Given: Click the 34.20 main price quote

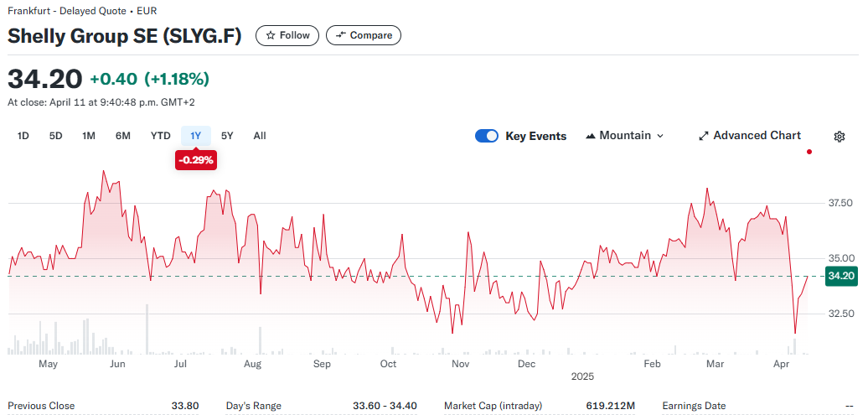Looking at the screenshot, I should click(x=45, y=80).
